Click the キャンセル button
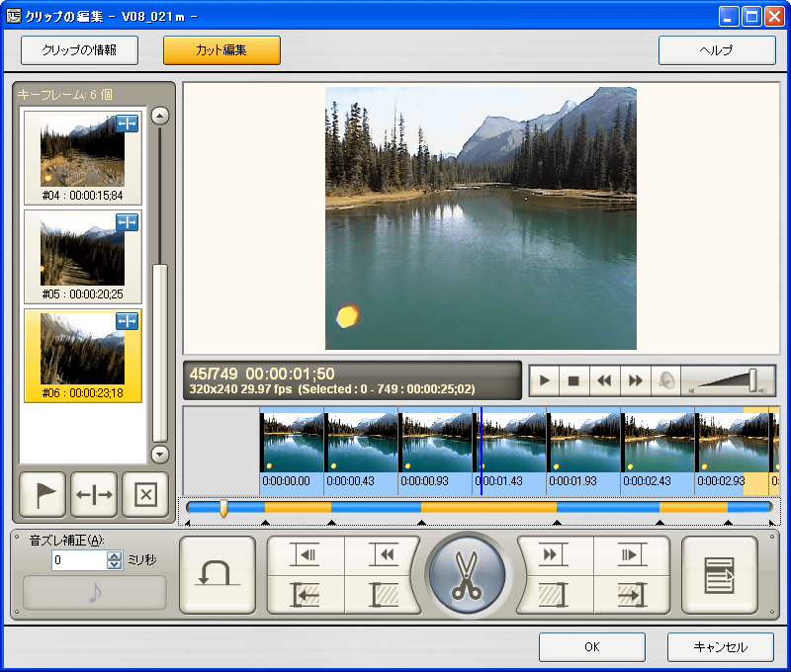The image size is (791, 672). (x=721, y=646)
